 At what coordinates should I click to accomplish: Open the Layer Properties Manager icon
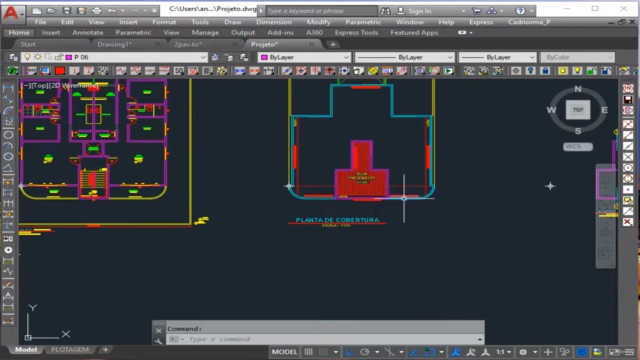[x=13, y=57]
